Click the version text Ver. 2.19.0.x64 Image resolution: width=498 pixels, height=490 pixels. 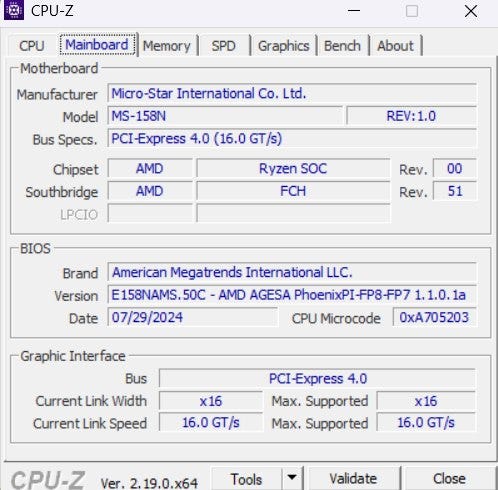click(x=149, y=483)
